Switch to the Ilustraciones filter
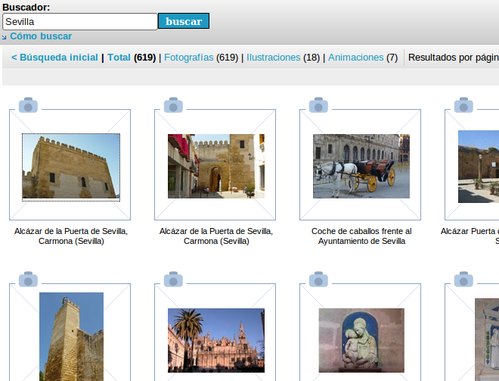 click(273, 57)
